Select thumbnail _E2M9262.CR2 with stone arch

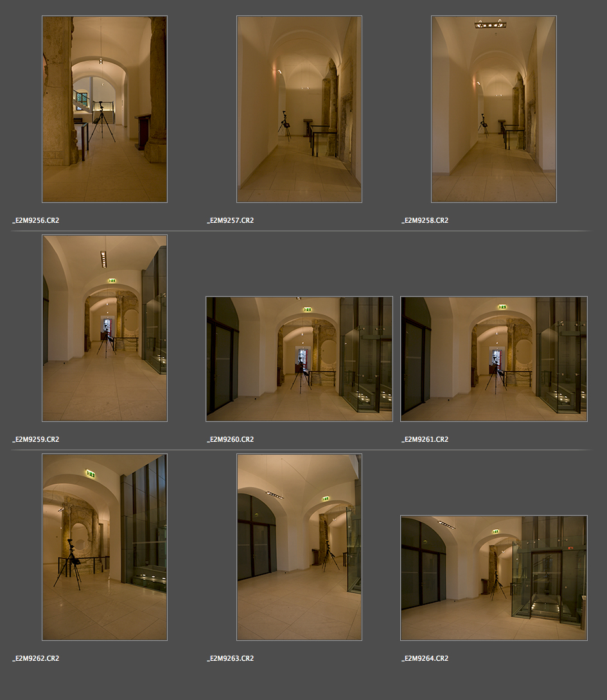pyautogui.click(x=105, y=547)
